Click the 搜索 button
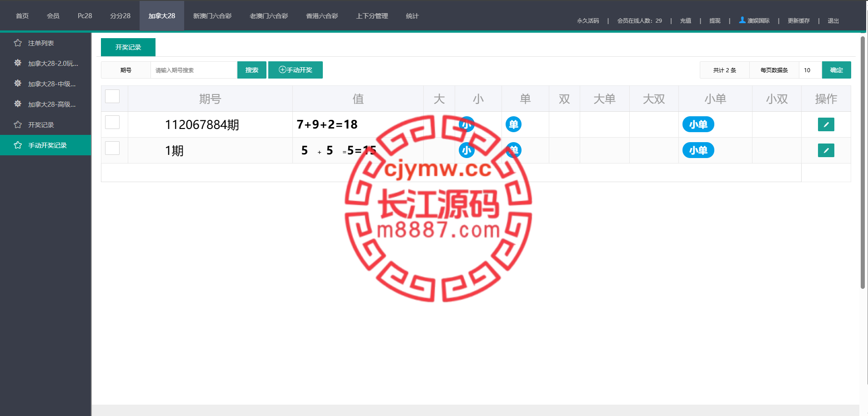 pos(252,70)
